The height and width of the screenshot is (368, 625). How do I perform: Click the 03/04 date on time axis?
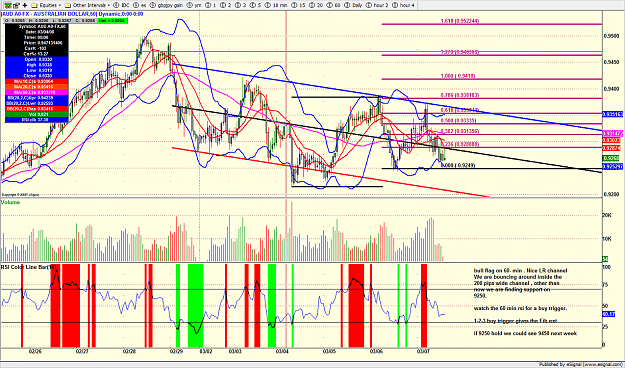click(x=282, y=351)
